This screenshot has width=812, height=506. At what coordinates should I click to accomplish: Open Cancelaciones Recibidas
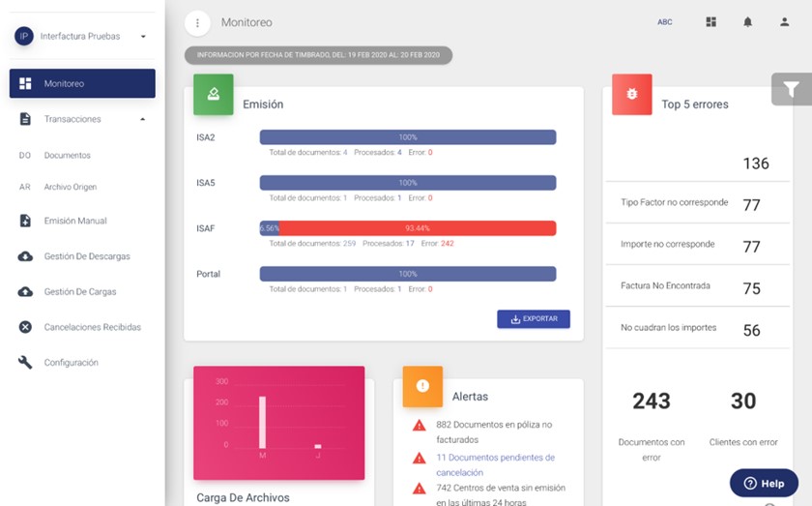coord(92,327)
